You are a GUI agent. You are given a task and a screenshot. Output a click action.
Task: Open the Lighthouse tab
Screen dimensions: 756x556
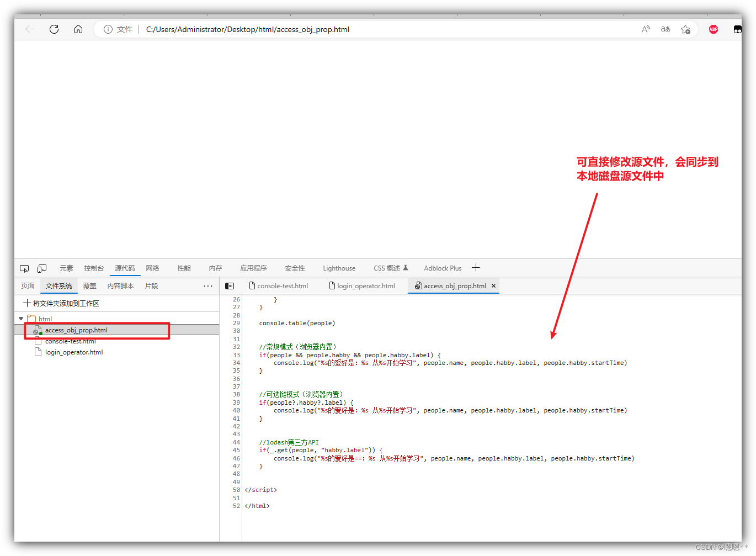(339, 268)
